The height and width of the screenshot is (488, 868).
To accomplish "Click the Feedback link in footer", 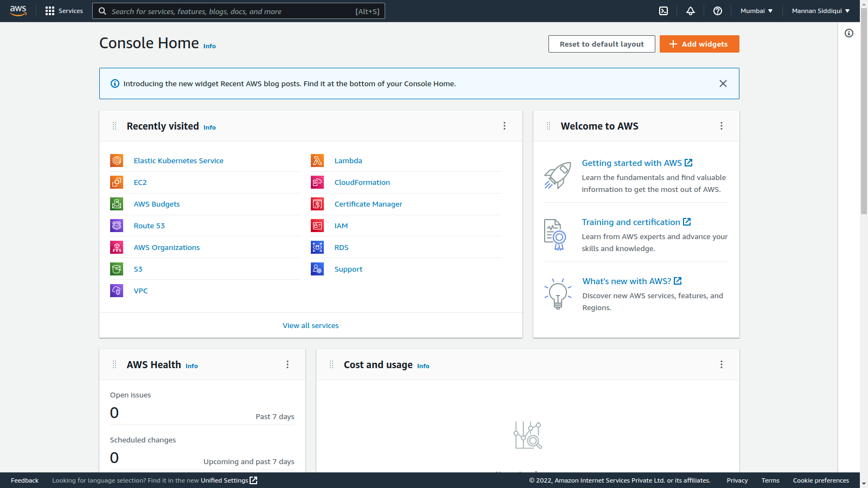I will pyautogui.click(x=24, y=480).
